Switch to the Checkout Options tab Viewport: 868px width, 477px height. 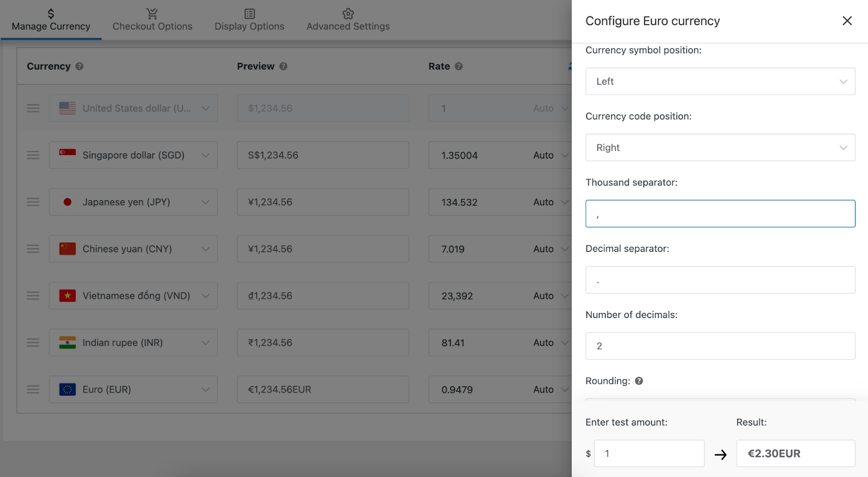(152, 20)
